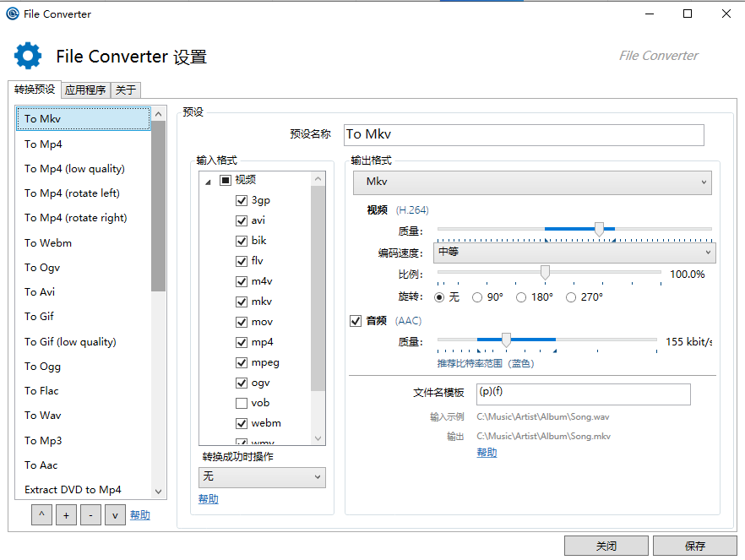Screen dimensions: 745x560
Task: Open the Mkv output format dropdown
Action: (532, 183)
